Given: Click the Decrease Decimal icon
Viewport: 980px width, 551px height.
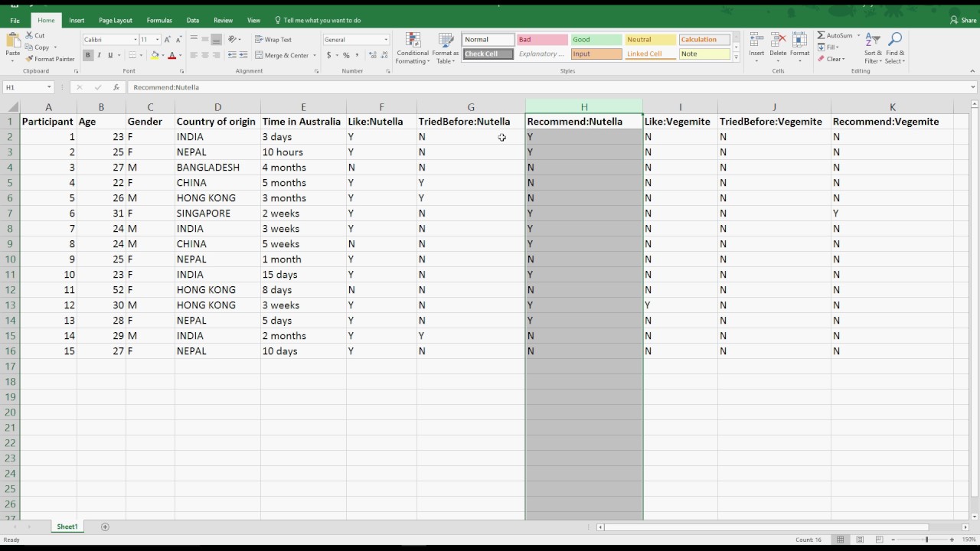Looking at the screenshot, I should [384, 55].
